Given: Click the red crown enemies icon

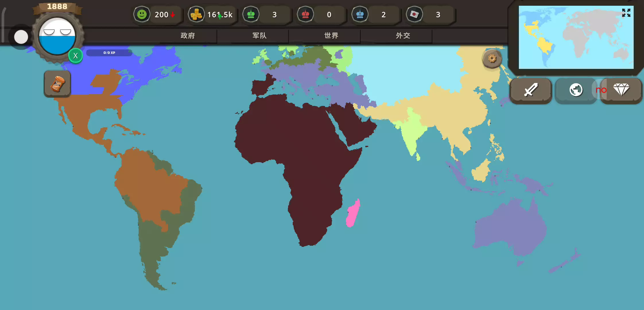Looking at the screenshot, I should pos(305,14).
